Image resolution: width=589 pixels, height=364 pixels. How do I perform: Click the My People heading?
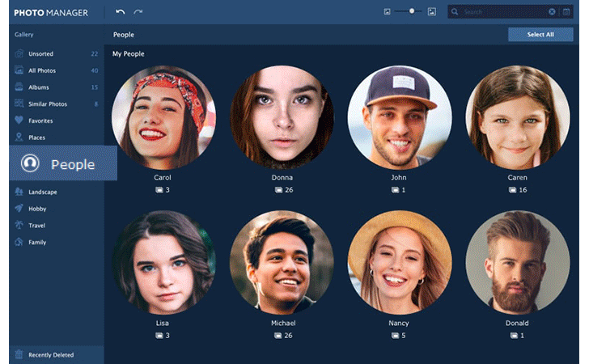pyautogui.click(x=128, y=53)
